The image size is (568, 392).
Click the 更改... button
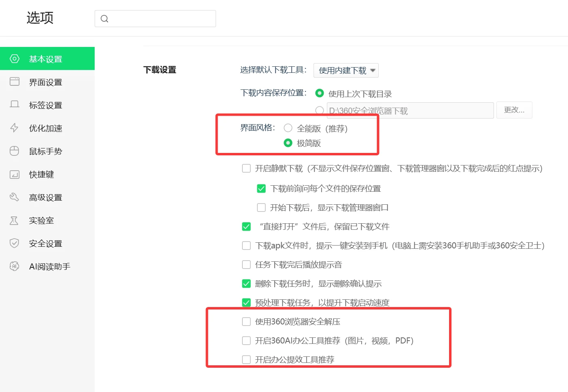[514, 110]
